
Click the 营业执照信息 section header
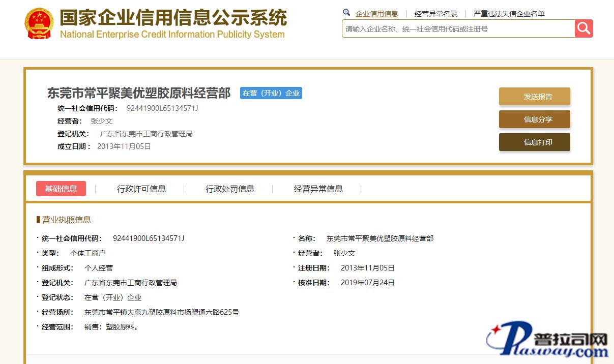click(x=66, y=220)
